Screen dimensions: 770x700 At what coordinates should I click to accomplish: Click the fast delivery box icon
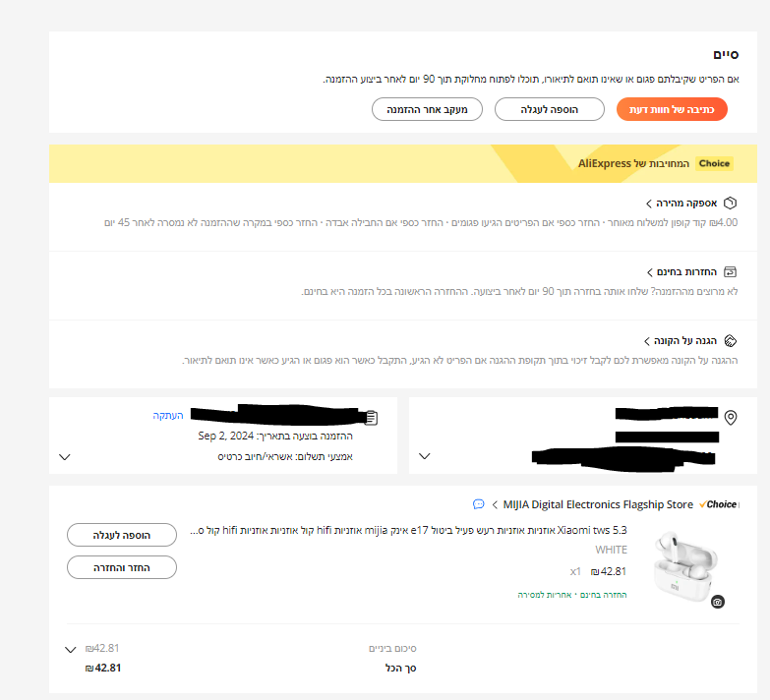pos(731,203)
